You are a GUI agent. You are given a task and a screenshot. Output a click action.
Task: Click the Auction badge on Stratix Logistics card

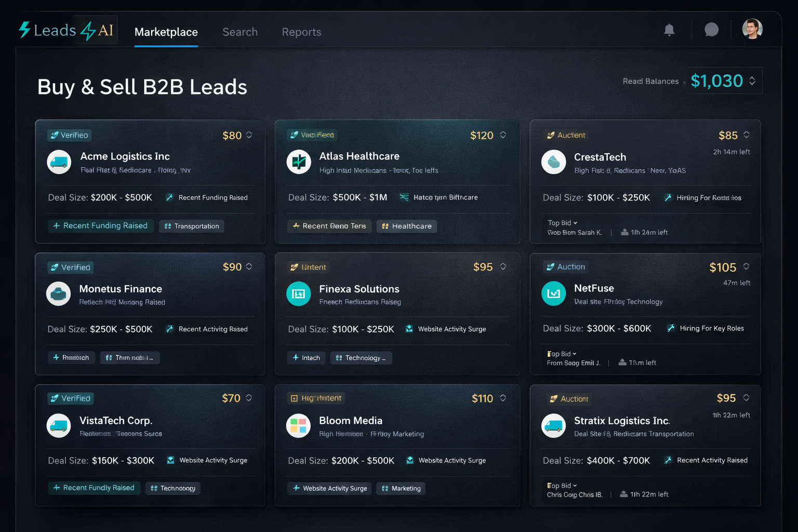(569, 399)
